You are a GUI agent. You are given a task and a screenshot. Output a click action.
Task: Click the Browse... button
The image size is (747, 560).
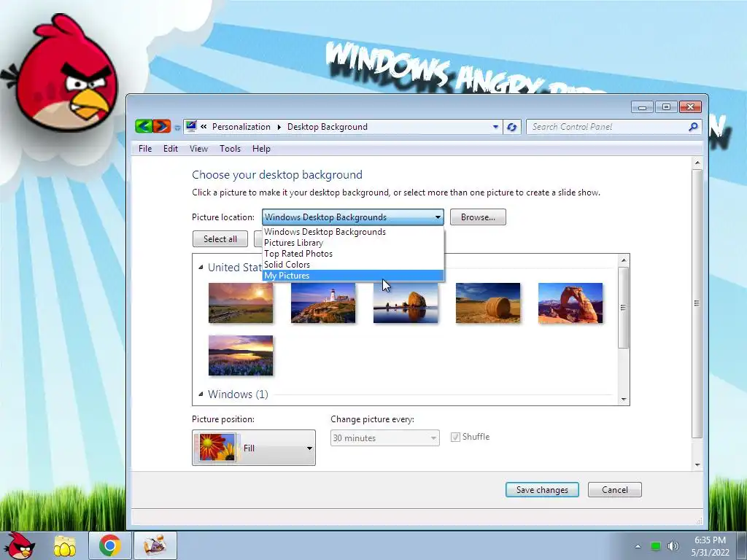pyautogui.click(x=478, y=217)
